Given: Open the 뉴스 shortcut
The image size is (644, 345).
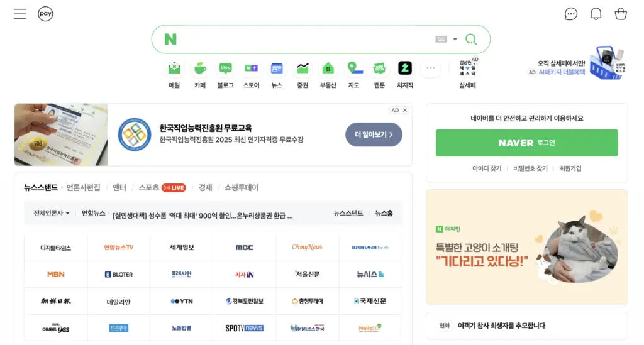Looking at the screenshot, I should 277,75.
